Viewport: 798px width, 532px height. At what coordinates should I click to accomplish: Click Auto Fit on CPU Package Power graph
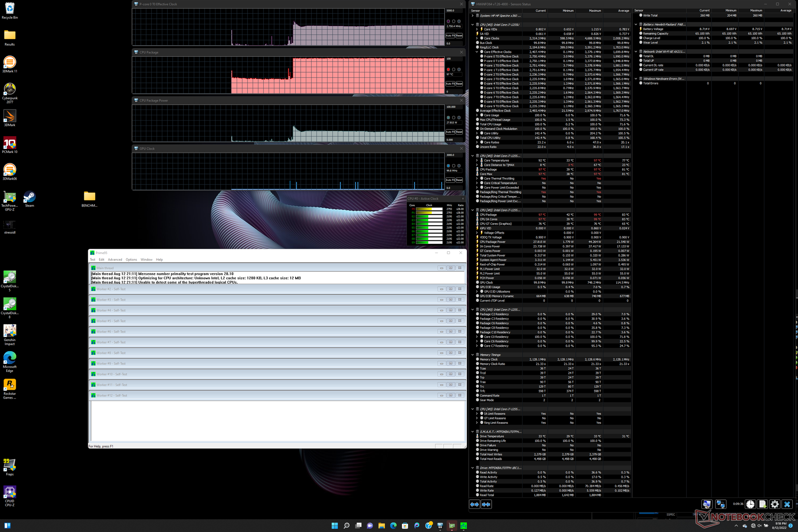pyautogui.click(x=450, y=132)
